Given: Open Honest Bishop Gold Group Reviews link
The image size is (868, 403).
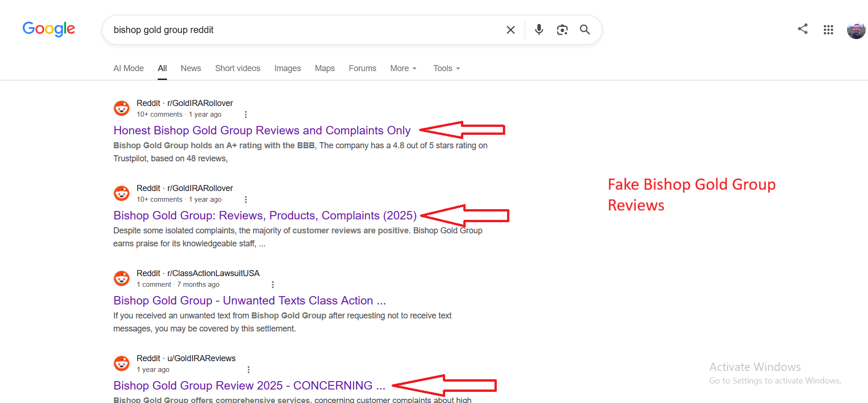Looking at the screenshot, I should [262, 130].
